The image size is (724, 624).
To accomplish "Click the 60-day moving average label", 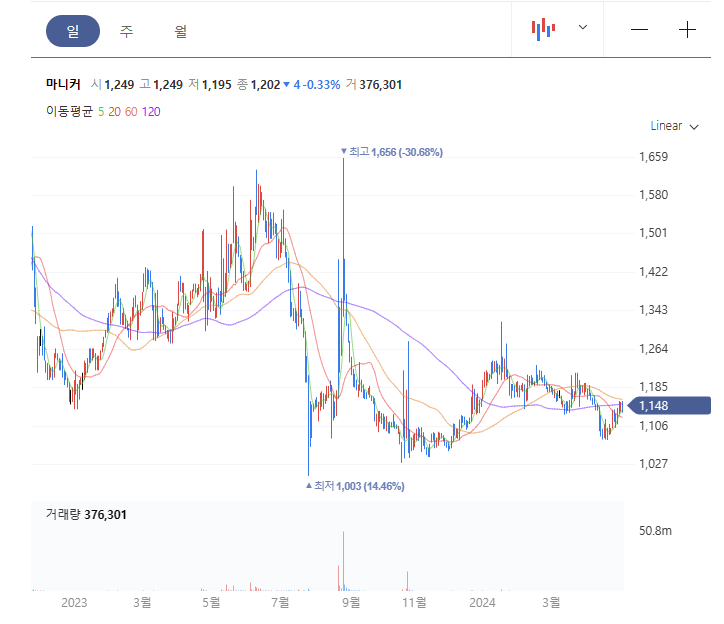I will pos(131,112).
